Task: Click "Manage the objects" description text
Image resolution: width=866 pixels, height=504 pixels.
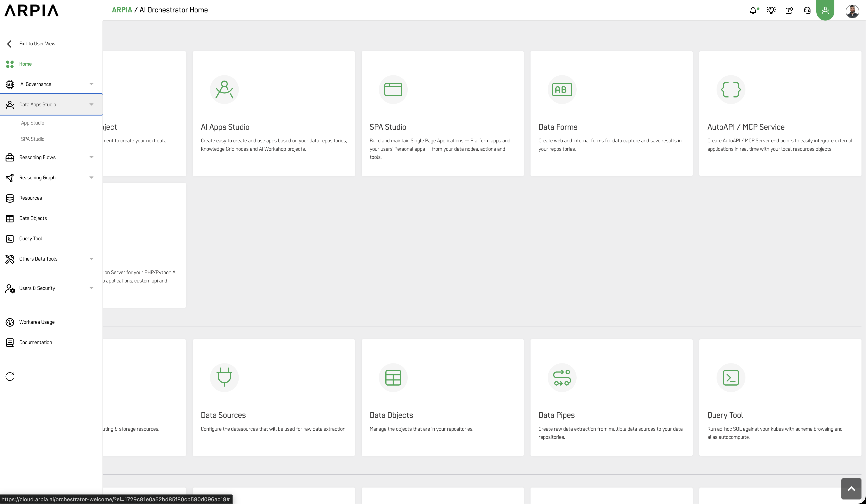Action: (x=421, y=429)
